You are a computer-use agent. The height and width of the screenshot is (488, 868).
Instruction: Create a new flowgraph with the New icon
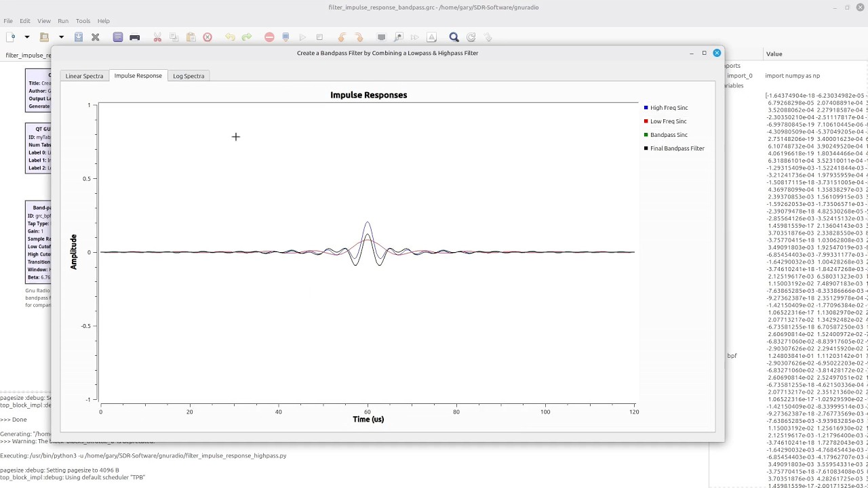(11, 37)
